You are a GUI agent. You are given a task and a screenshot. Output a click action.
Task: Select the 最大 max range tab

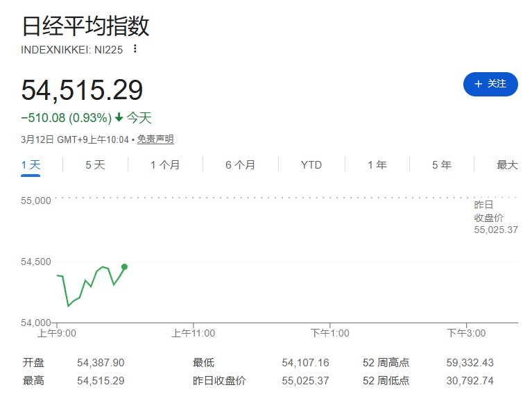point(507,165)
